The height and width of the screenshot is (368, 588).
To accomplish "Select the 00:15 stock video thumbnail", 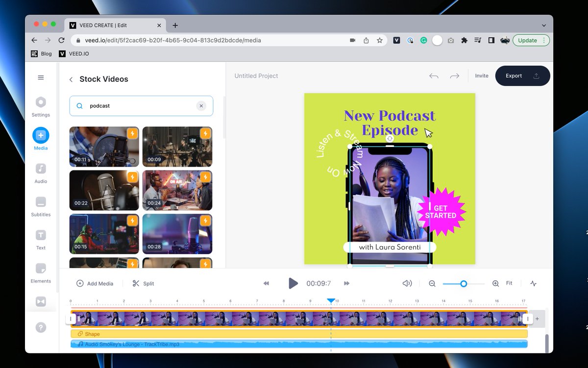I will point(104,234).
